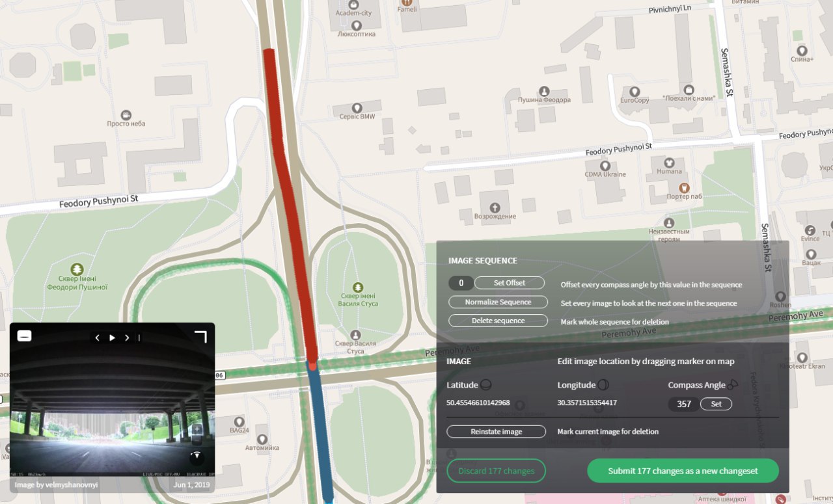Expand image viewer with corner icon
This screenshot has width=833, height=504.
(200, 336)
